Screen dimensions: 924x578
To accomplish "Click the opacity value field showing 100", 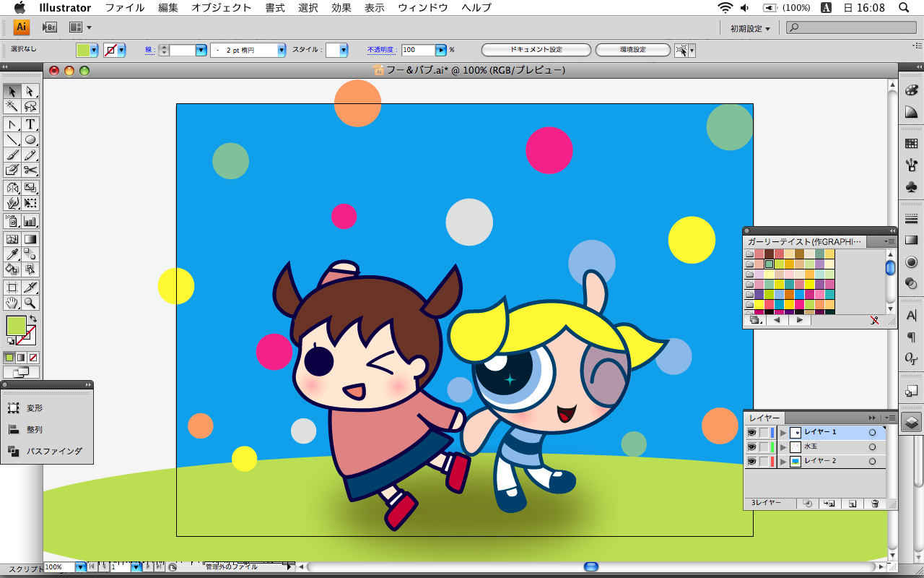I will coord(419,50).
